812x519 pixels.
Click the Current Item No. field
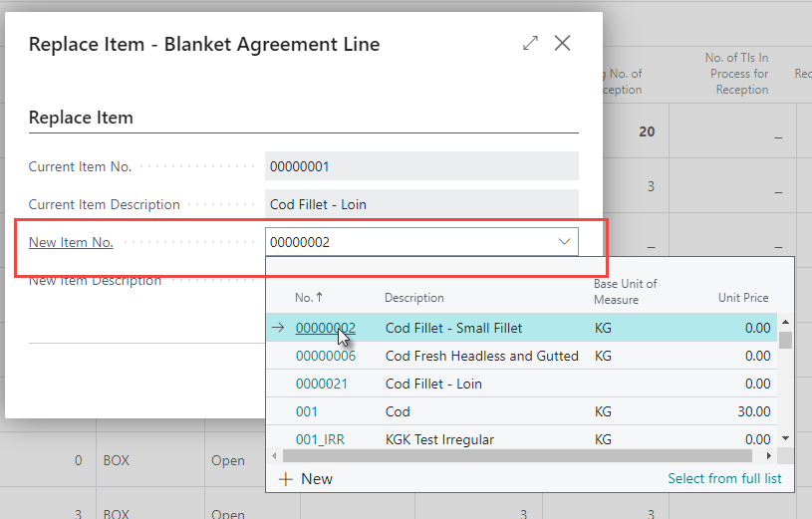(420, 166)
